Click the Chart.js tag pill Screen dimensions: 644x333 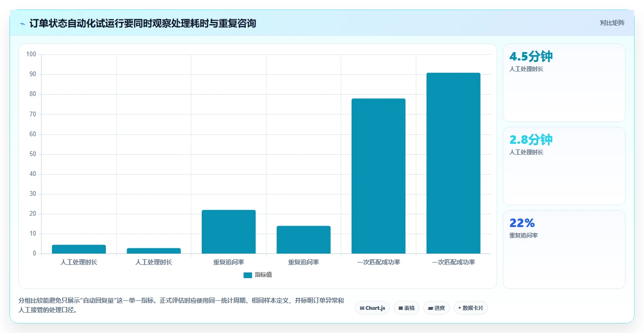tap(372, 308)
